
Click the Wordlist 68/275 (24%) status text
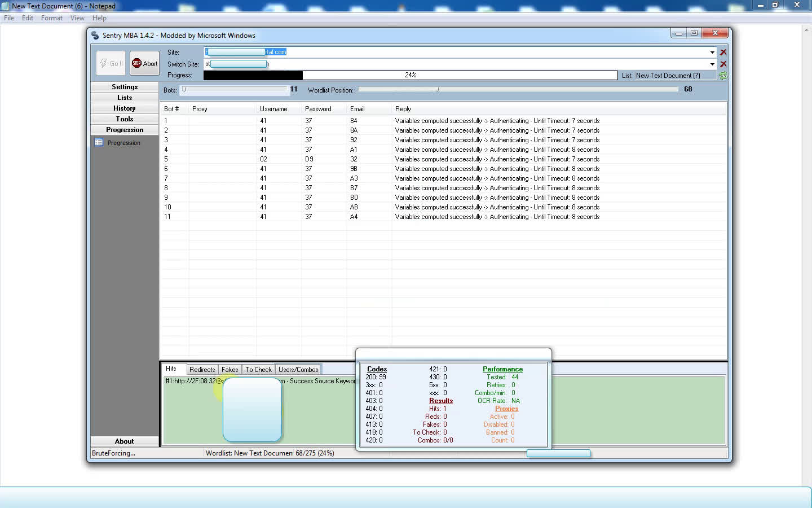tap(270, 453)
